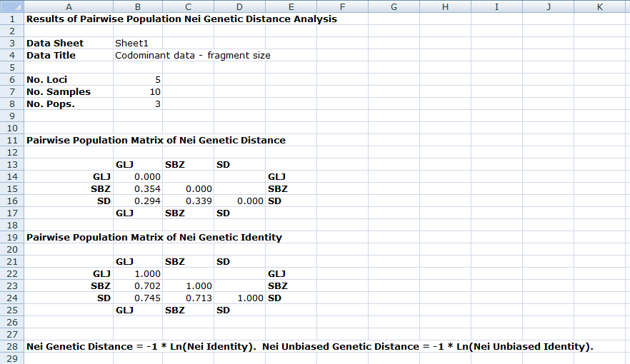Click the 1.000 value in row 22
The height and width of the screenshot is (364, 630).
pyautogui.click(x=147, y=273)
